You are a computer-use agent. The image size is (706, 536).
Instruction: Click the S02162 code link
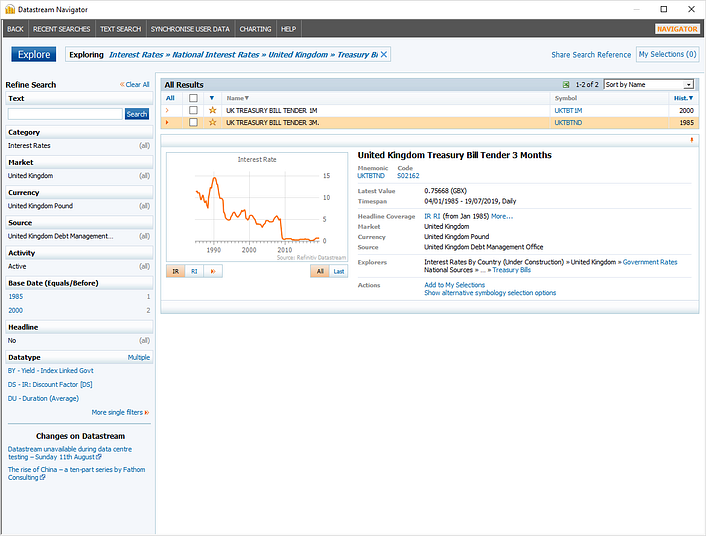tap(408, 176)
